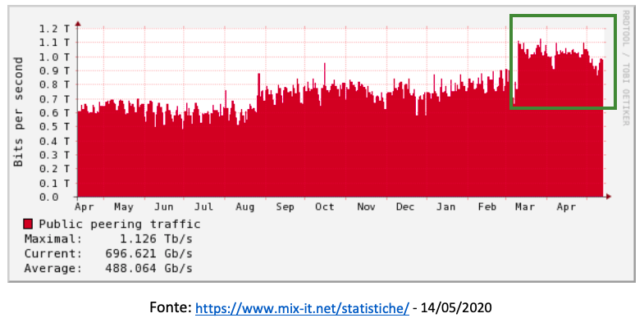Click the 'Jun' x-axis label
644x327 pixels.
coord(164,207)
